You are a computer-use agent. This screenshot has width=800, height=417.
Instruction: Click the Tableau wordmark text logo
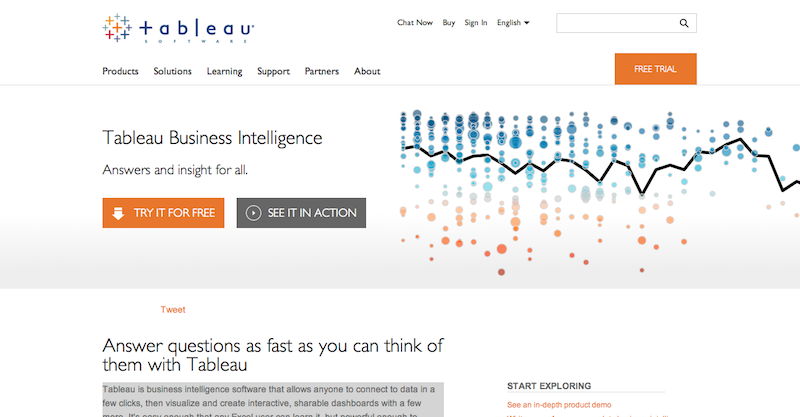coord(196,29)
